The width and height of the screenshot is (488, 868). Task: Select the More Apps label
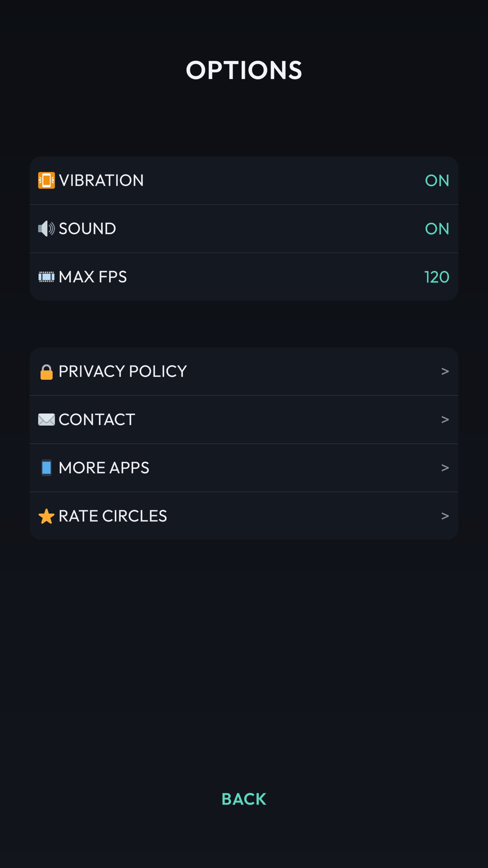tap(104, 468)
